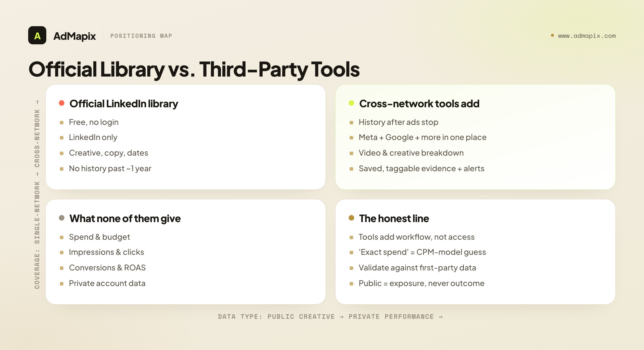Click the Impressions & clicks item
This screenshot has width=644, height=350.
pos(106,252)
